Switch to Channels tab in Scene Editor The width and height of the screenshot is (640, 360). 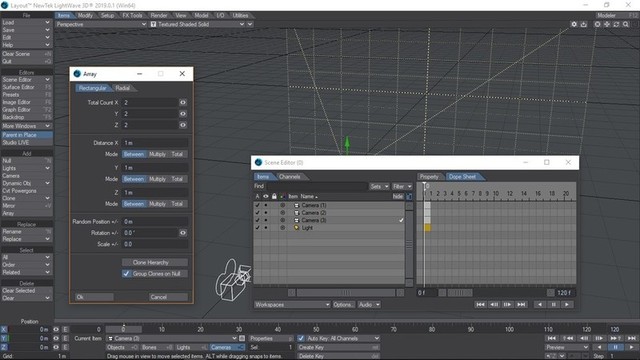pyautogui.click(x=290, y=177)
